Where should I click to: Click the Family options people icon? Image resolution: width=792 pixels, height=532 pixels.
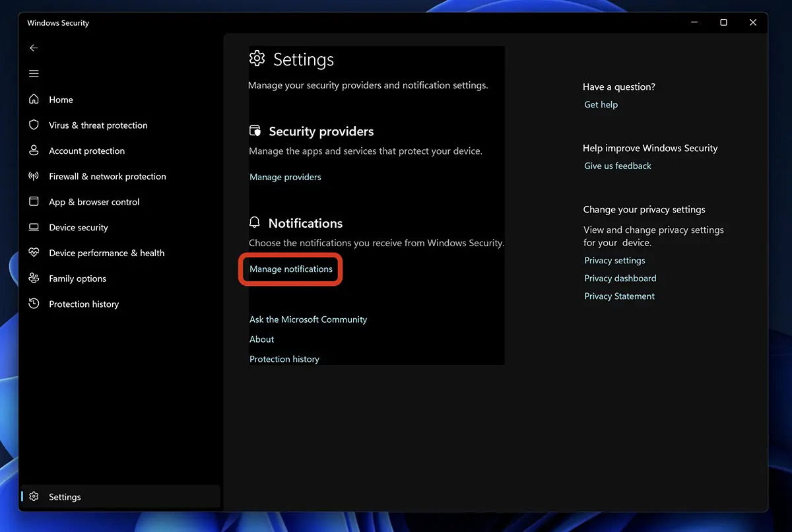pyautogui.click(x=34, y=279)
